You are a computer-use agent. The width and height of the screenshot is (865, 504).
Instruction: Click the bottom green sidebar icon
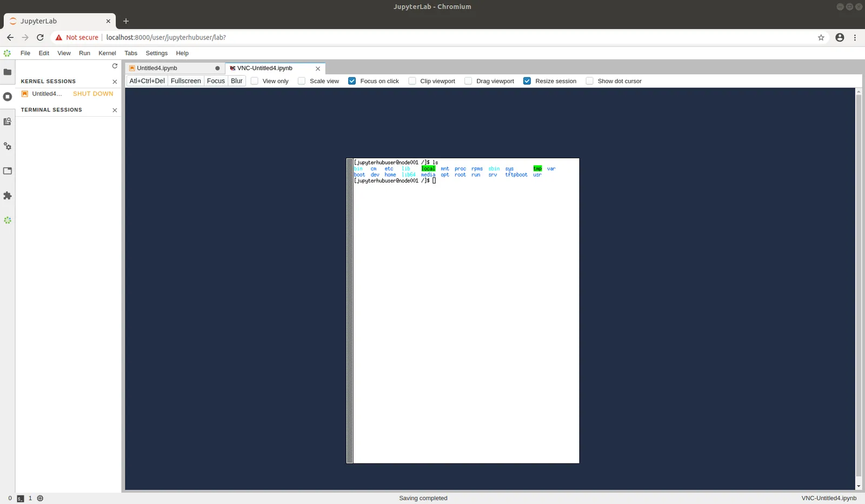[x=8, y=220]
